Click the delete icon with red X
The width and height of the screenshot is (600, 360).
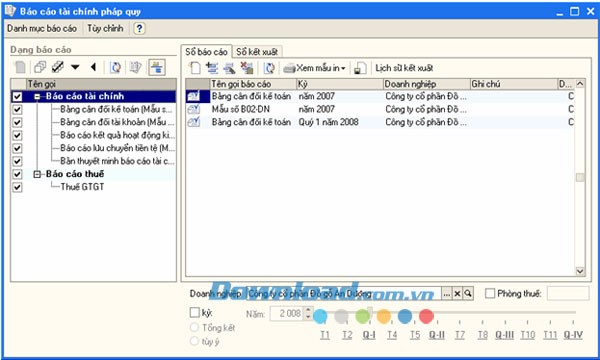click(x=247, y=68)
